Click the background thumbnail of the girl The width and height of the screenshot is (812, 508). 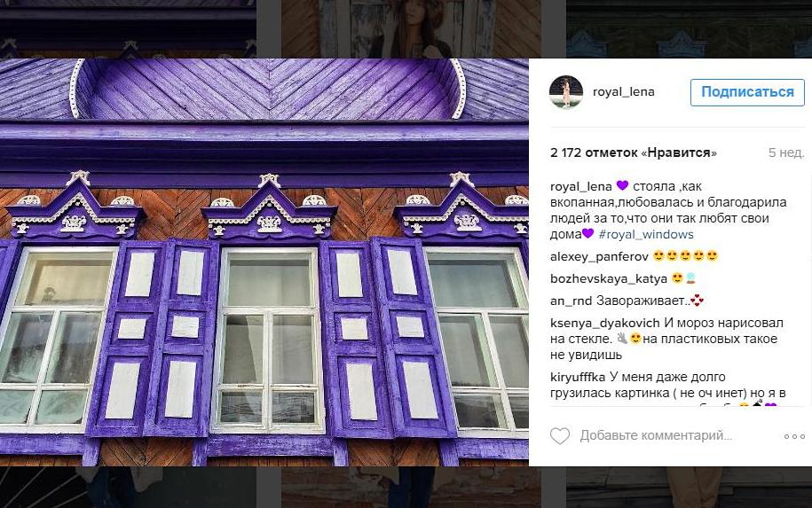tap(411, 28)
